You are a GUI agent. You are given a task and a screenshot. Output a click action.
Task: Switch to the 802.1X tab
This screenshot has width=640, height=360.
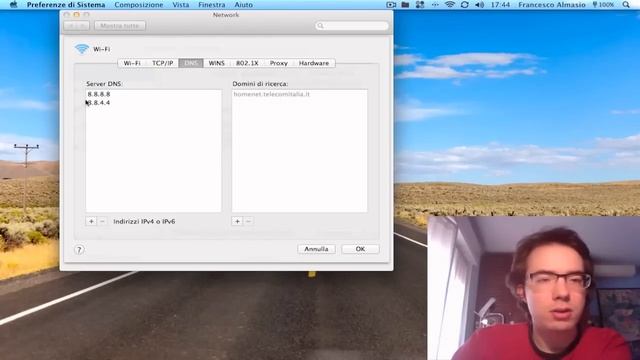click(247, 63)
